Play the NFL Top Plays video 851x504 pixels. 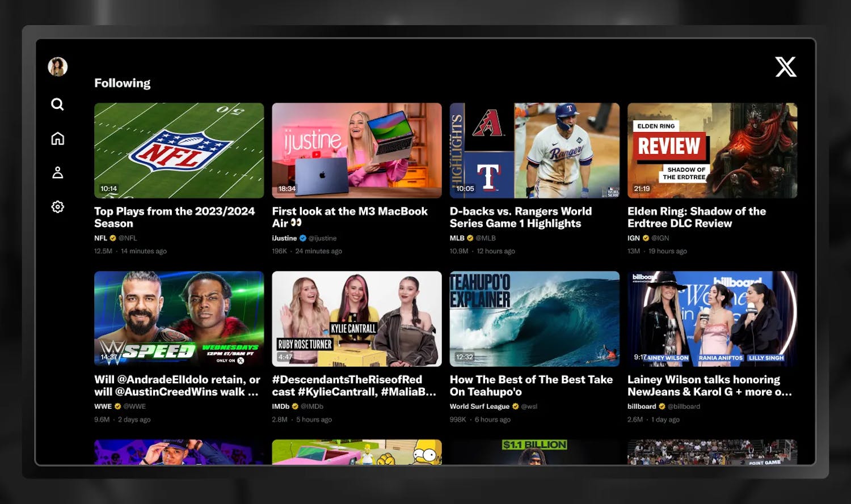(179, 150)
